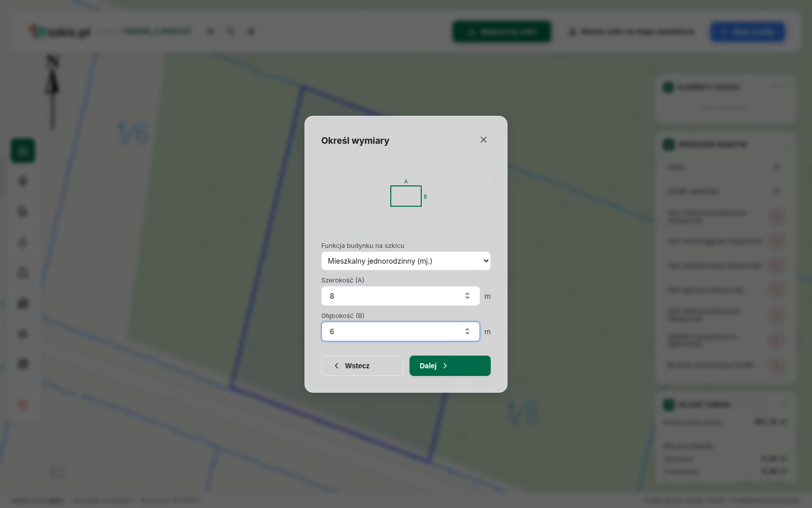Click the right-pointing chevron on the Dalej button

tap(445, 366)
